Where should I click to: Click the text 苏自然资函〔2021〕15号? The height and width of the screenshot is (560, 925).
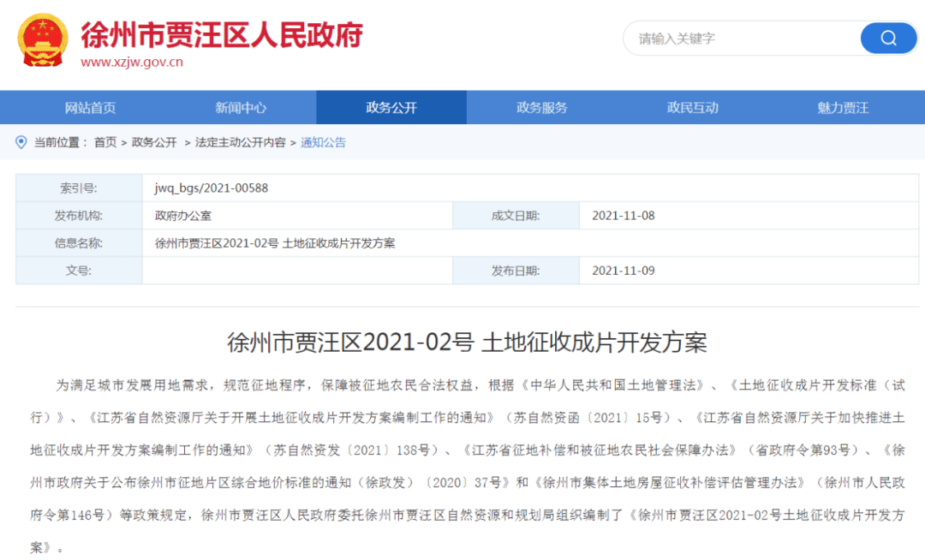(x=588, y=417)
